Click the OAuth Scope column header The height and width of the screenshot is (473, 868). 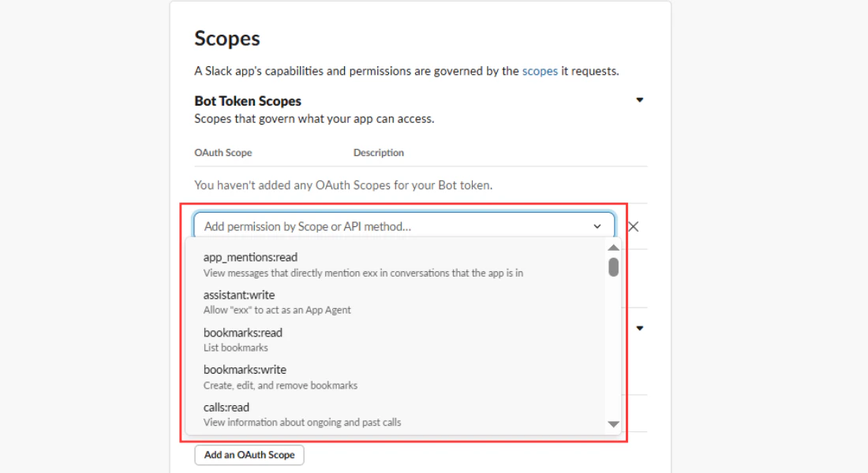pyautogui.click(x=223, y=152)
